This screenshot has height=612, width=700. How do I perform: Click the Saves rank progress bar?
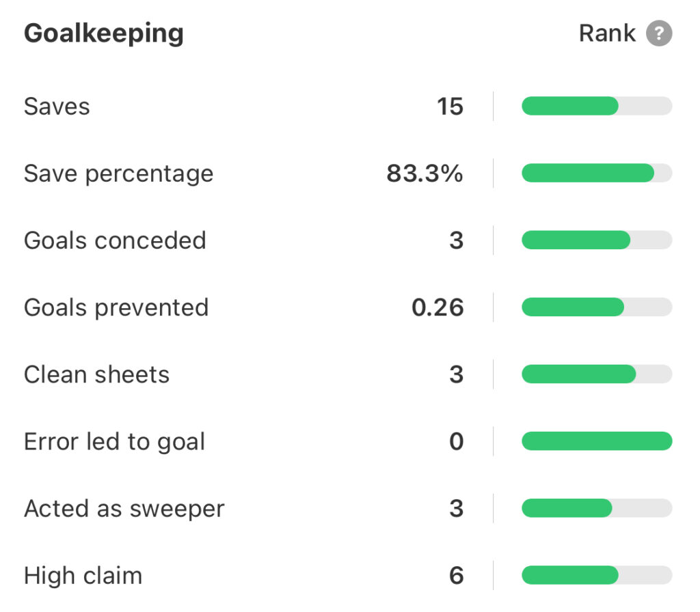[x=596, y=107]
